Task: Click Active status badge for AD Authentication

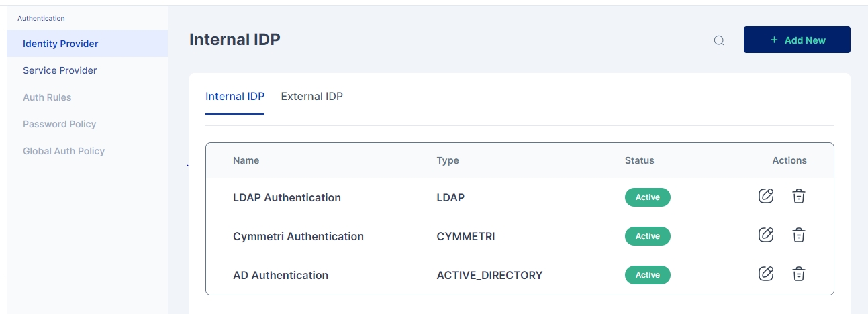Action: point(647,275)
